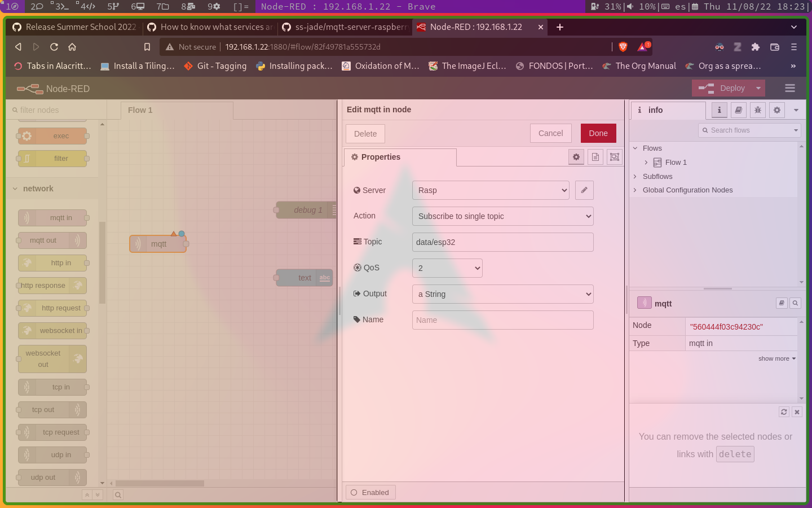Click the Cancel button
Viewport: 812px width, 508px height.
[x=550, y=133]
